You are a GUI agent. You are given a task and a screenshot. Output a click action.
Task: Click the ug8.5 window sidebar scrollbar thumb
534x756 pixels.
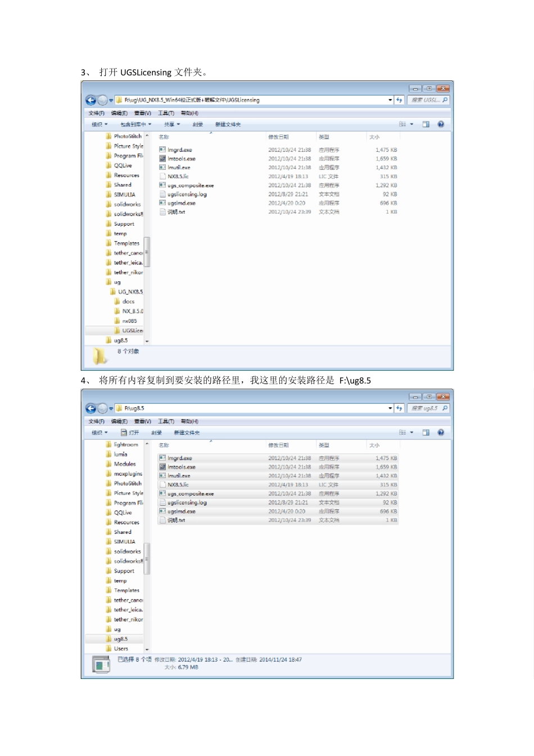[147, 559]
